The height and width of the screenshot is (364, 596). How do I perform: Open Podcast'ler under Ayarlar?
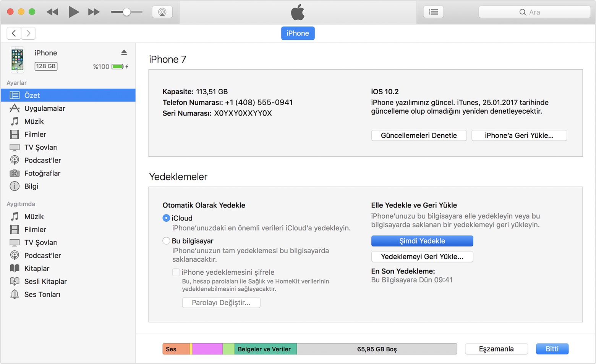tap(68, 160)
